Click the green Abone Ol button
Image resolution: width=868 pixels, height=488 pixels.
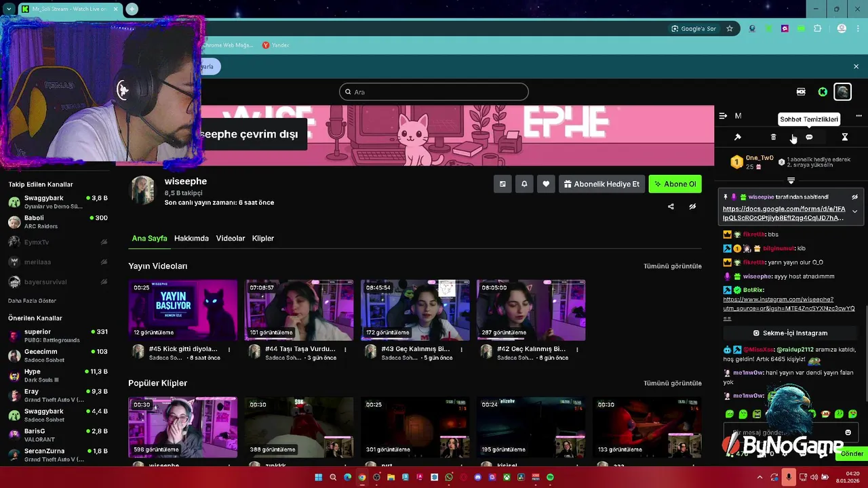675,184
